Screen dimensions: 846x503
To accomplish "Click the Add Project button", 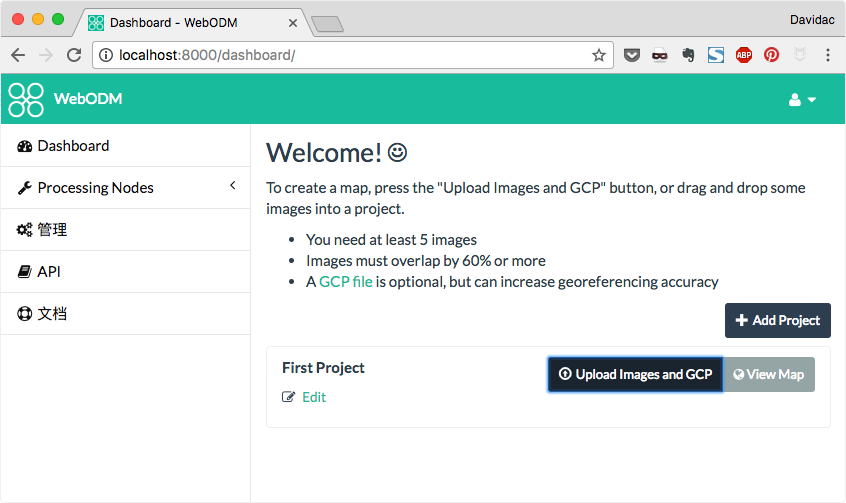I will [x=777, y=321].
